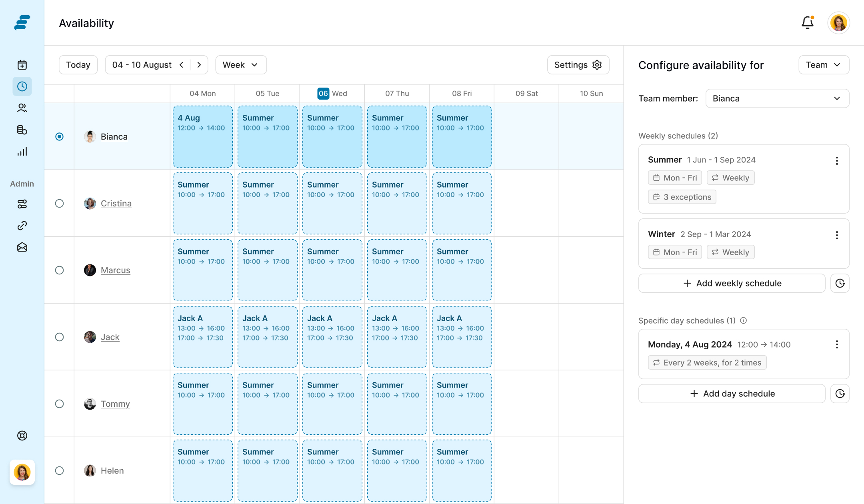Select Marcus's radio button

[x=59, y=270]
